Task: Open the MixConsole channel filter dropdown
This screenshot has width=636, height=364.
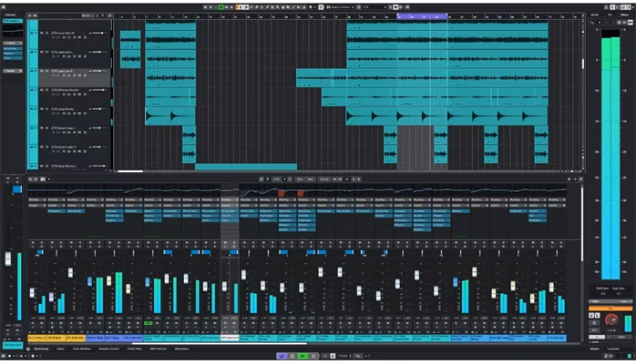Action: (x=268, y=179)
